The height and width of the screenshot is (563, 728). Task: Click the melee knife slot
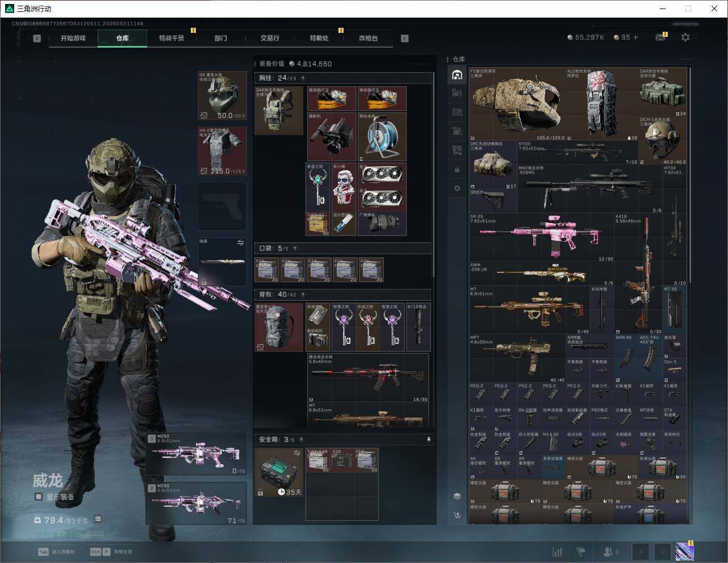(222, 262)
